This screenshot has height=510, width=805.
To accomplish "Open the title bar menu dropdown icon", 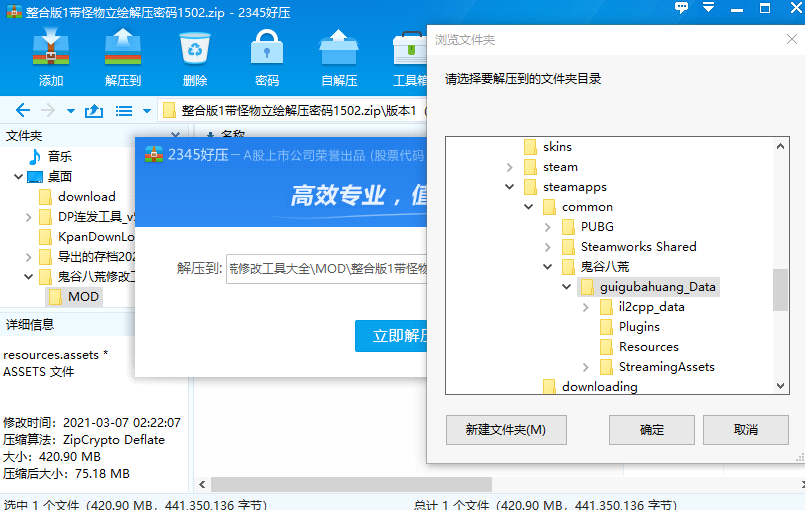I will coord(708,7).
